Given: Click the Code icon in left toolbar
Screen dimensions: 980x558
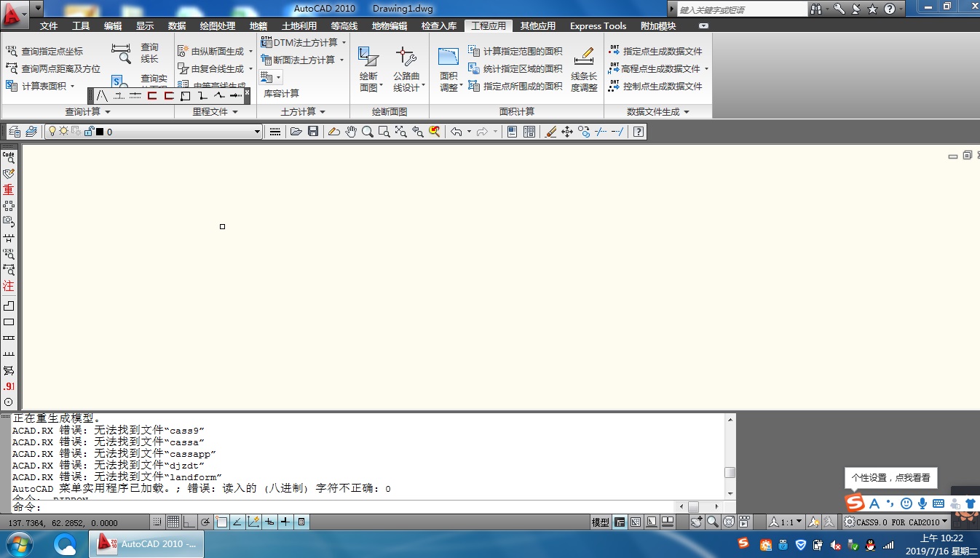Looking at the screenshot, I should pyautogui.click(x=9, y=157).
